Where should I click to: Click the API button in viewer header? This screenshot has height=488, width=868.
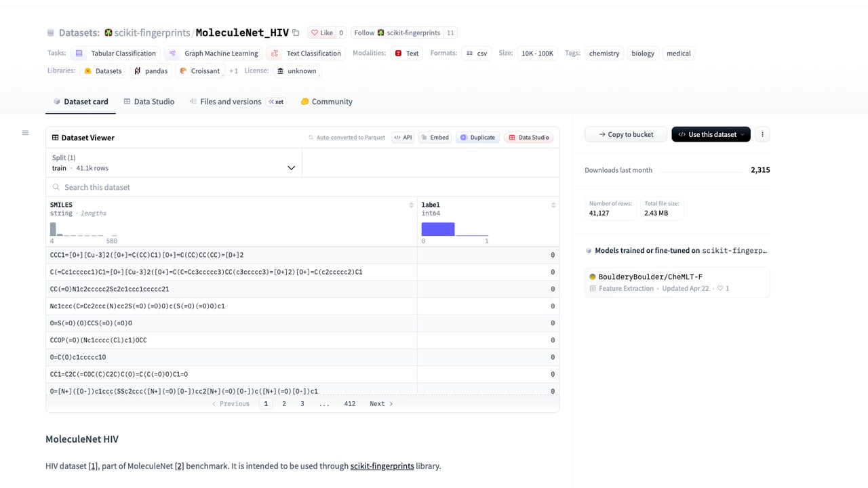click(403, 138)
